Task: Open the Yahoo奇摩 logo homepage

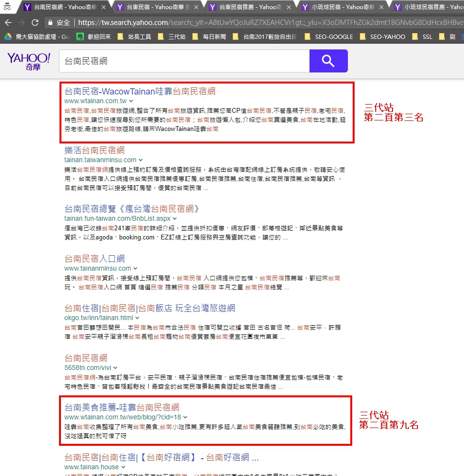Action: point(29,61)
